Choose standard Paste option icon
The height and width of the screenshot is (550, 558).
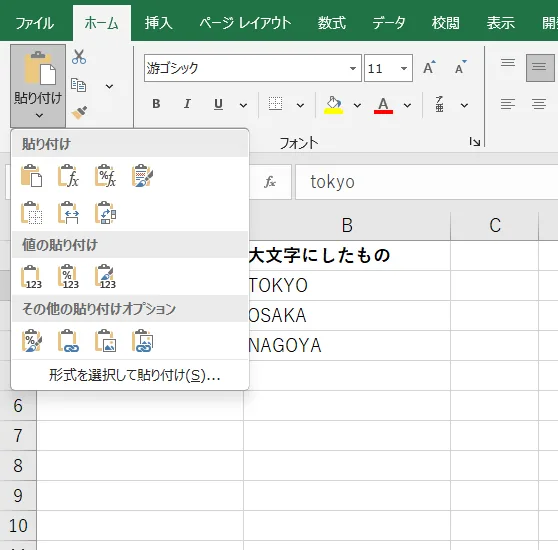coord(31,175)
